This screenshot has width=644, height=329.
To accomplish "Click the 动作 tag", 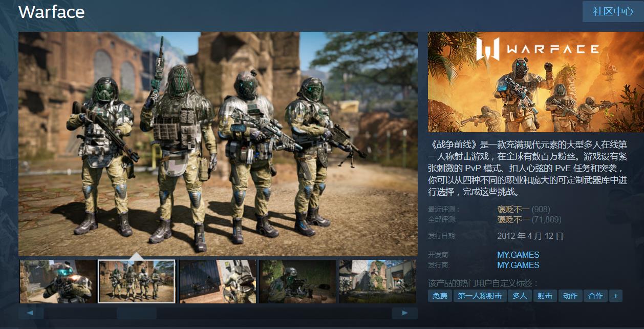I will pyautogui.click(x=570, y=296).
